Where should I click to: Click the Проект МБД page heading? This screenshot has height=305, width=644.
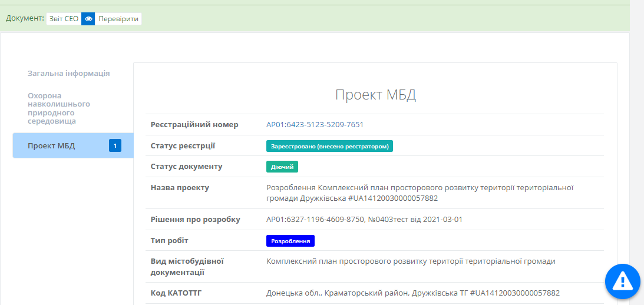point(375,95)
